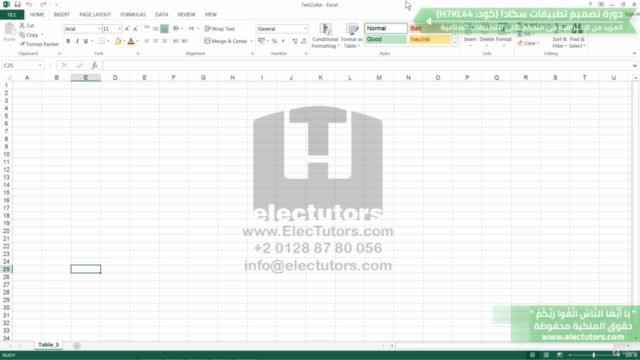Apply the Normal cell style
640x360 pixels.
pos(386,28)
